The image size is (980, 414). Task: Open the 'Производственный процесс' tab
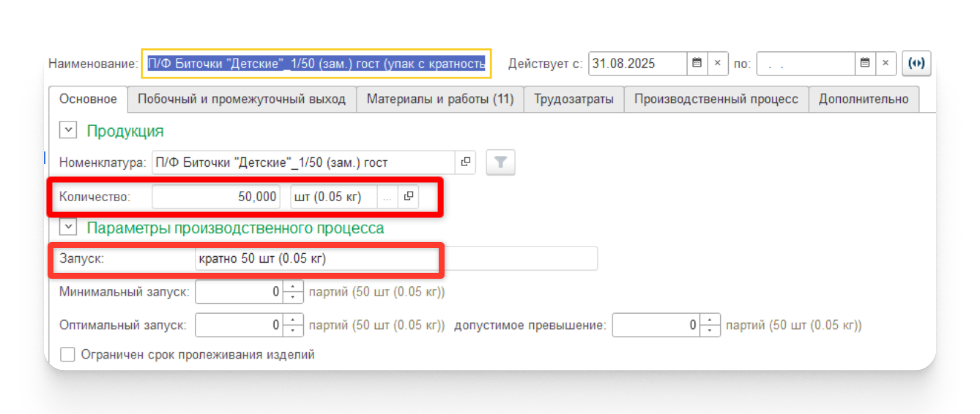(x=716, y=99)
